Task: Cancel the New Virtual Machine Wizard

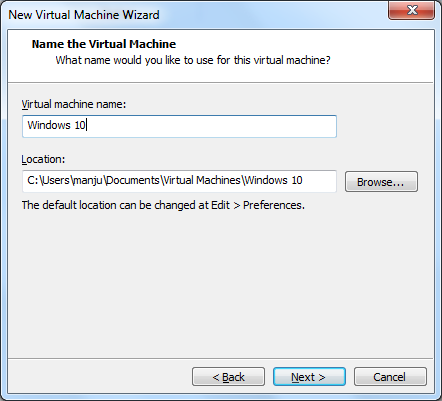Action: (390, 377)
